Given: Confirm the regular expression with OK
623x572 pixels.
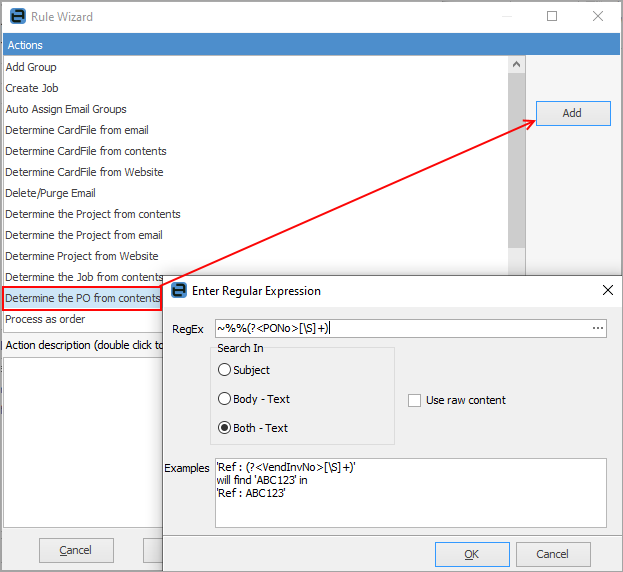Looking at the screenshot, I should pos(472,554).
